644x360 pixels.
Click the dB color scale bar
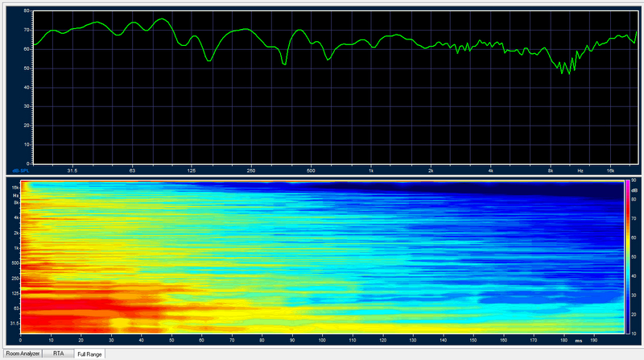point(627,255)
